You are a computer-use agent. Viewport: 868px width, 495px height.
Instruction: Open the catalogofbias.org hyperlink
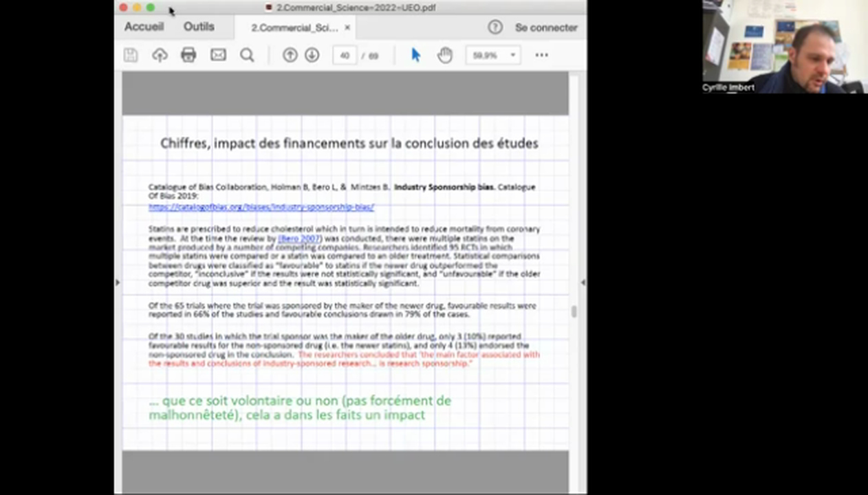click(x=261, y=206)
